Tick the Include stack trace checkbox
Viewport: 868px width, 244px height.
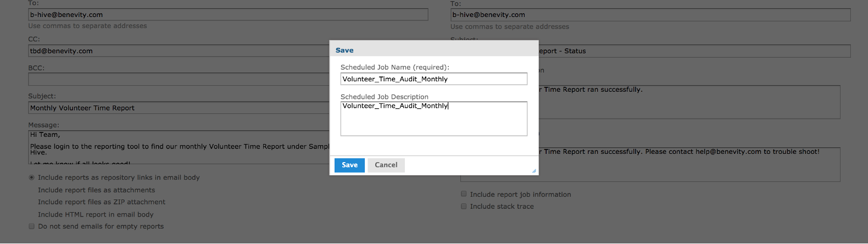pos(464,207)
